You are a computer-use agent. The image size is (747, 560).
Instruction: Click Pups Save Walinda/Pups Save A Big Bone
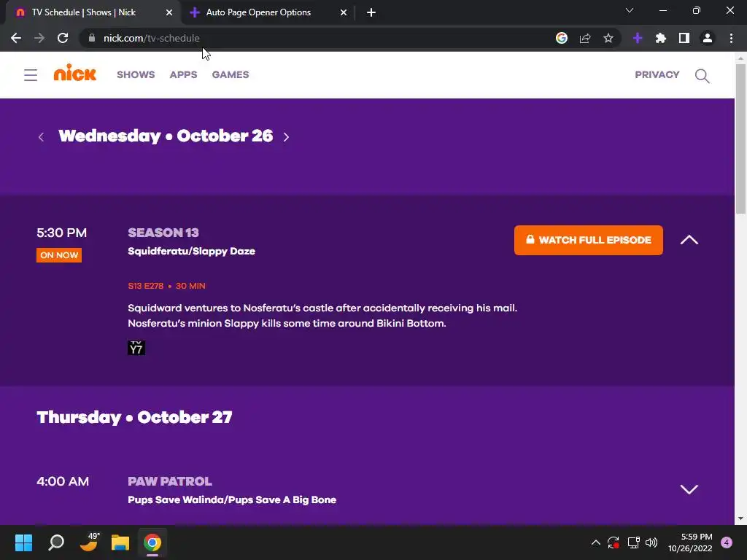click(232, 500)
